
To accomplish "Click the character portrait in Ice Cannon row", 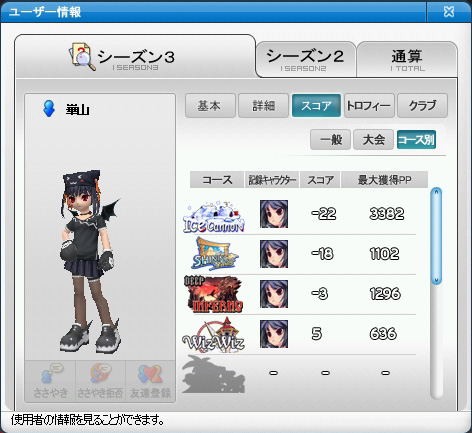I will 274,214.
